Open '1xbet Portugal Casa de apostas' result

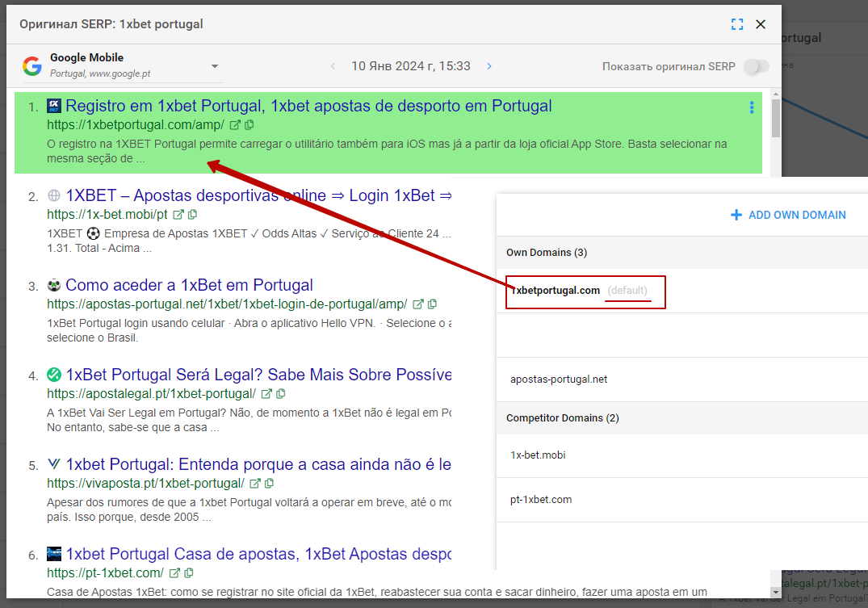258,554
